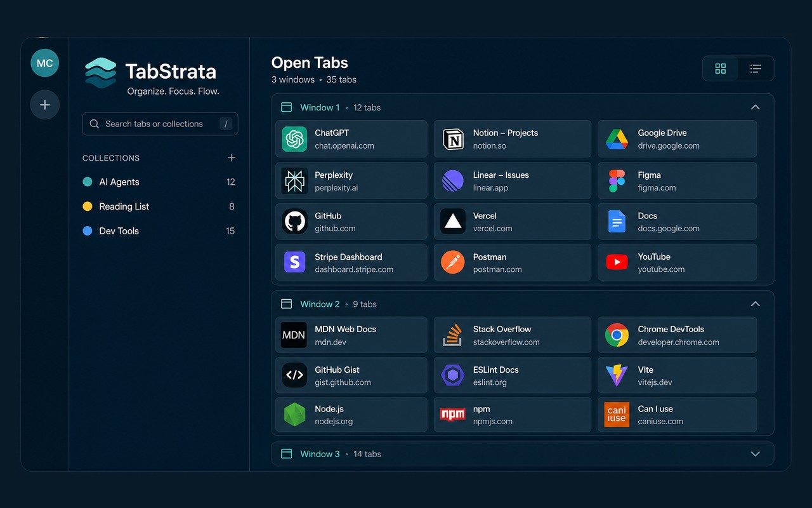Click the developer.chrome.com URL text
812x508 pixels.
coord(679,342)
